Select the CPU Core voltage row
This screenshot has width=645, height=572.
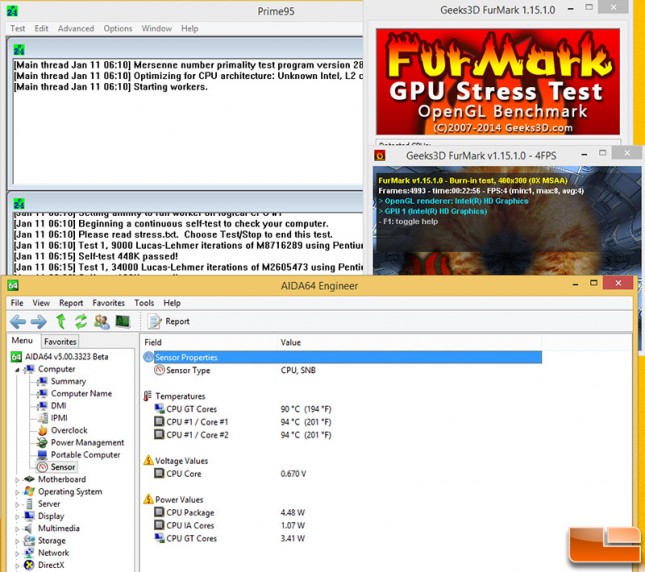(x=342, y=474)
